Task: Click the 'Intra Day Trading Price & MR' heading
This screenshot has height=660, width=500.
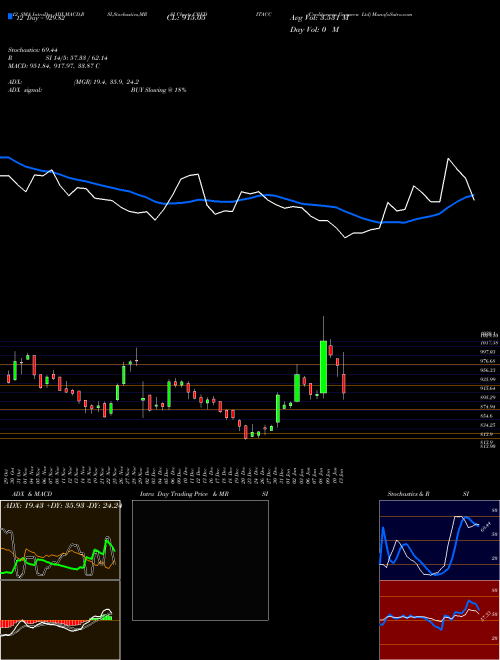Action: pos(184,494)
